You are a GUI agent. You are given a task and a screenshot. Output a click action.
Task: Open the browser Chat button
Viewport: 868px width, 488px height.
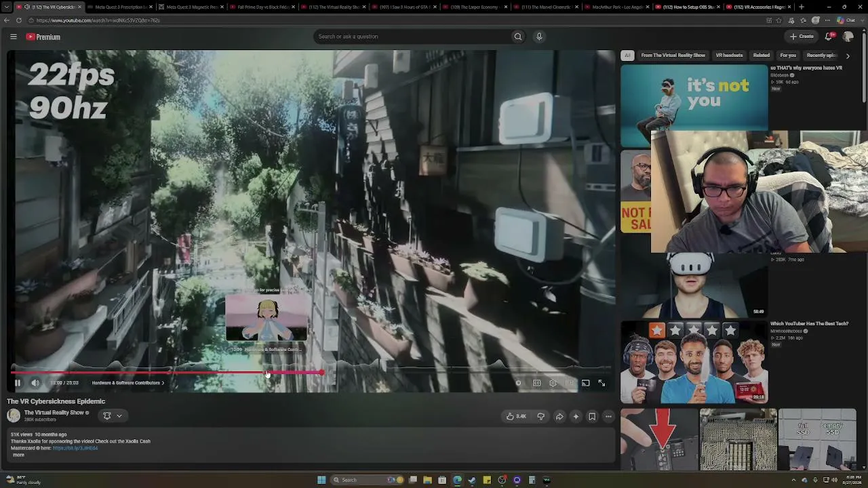[846, 20]
